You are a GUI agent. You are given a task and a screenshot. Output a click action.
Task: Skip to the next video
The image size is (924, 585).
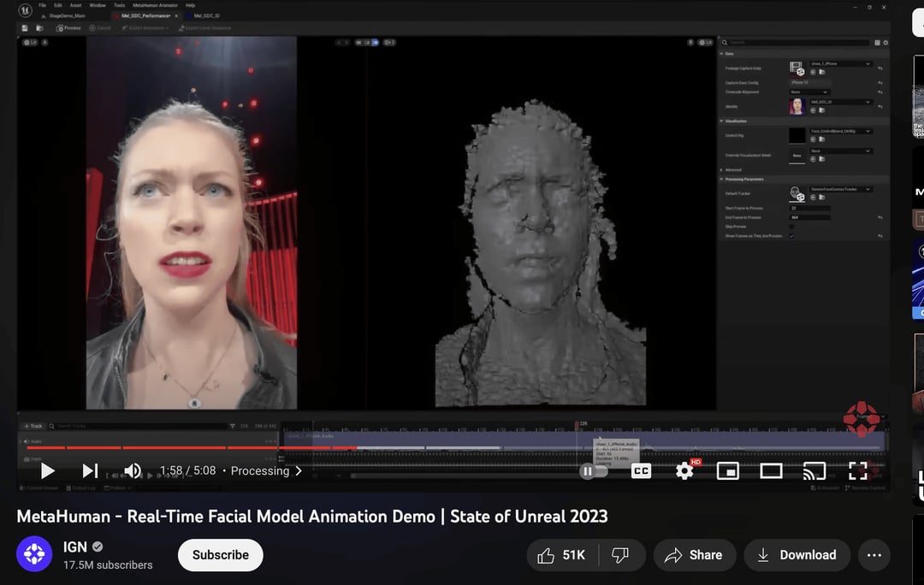90,470
